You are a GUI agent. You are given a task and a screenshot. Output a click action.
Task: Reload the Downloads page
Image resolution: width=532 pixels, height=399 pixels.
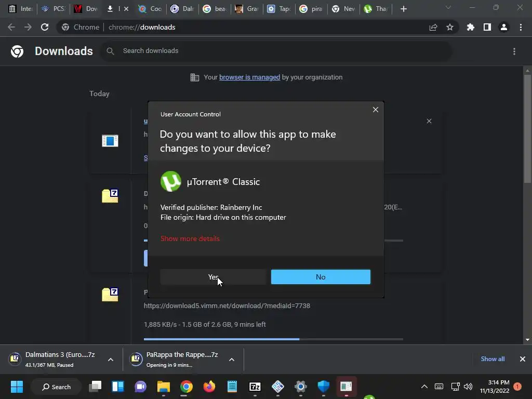[x=45, y=27]
